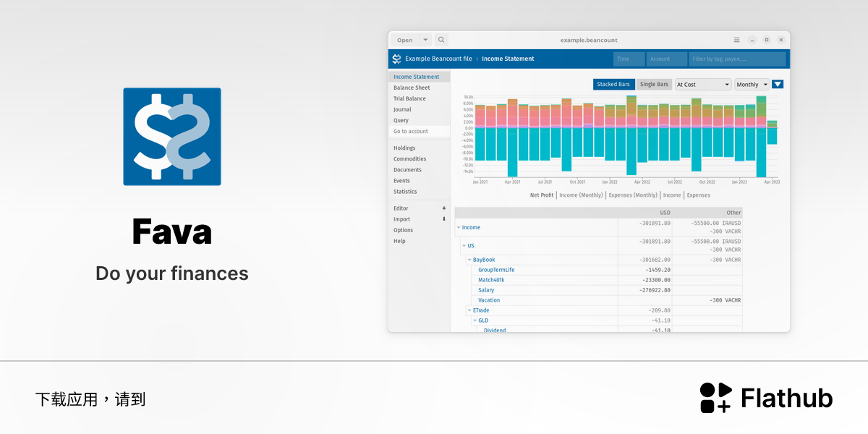Open the Monthly interval dropdown

coord(752,85)
